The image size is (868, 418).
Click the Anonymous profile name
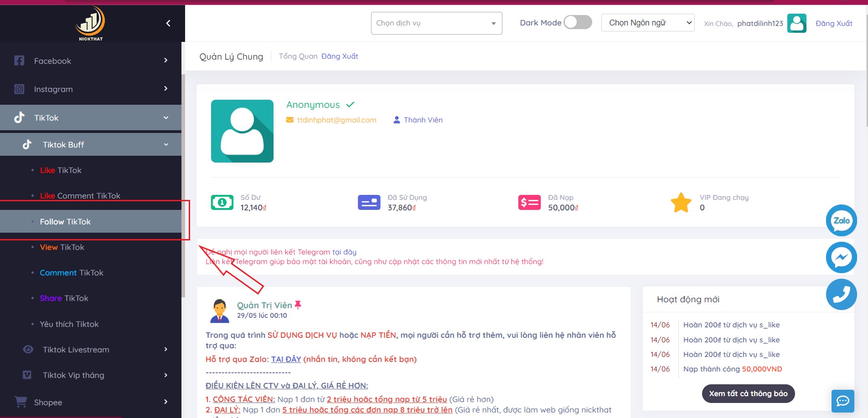pyautogui.click(x=313, y=105)
